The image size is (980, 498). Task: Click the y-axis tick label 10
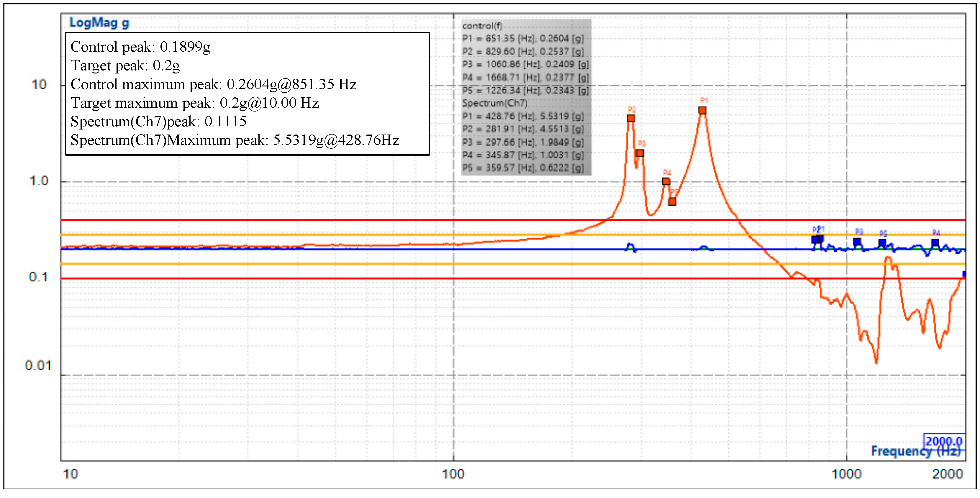(x=39, y=84)
